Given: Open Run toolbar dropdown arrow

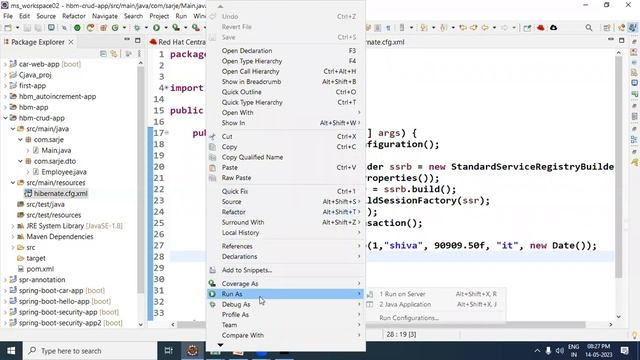Looking at the screenshot, I should coord(165,28).
